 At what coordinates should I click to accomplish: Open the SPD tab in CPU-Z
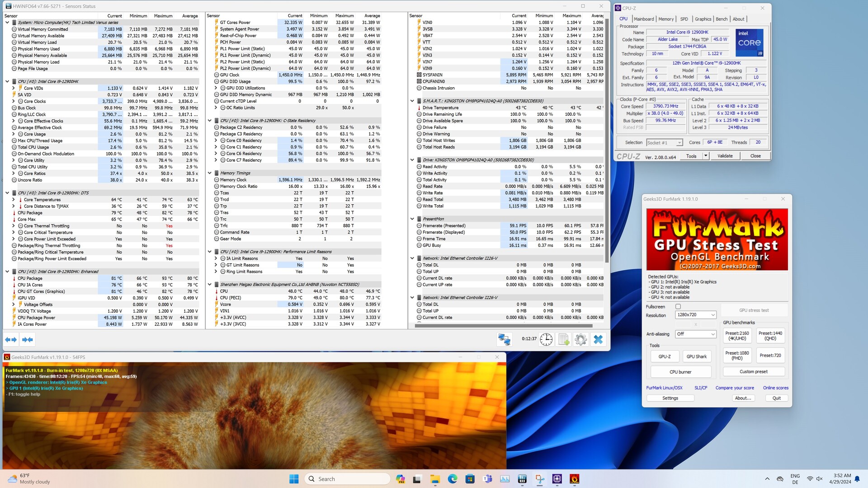684,19
